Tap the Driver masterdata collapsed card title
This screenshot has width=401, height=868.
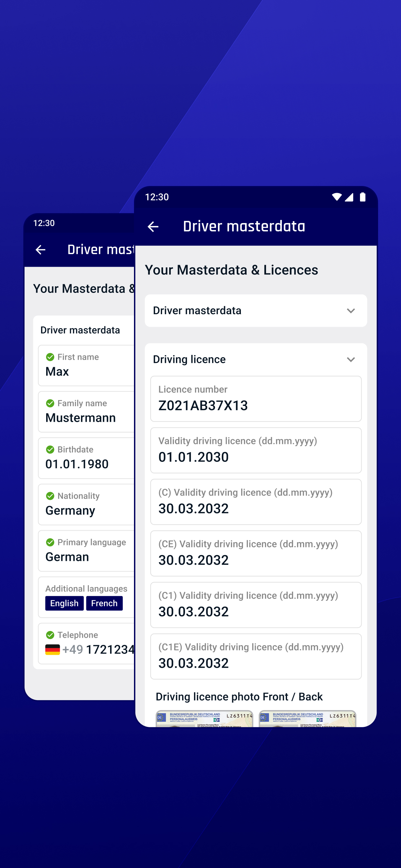click(197, 311)
